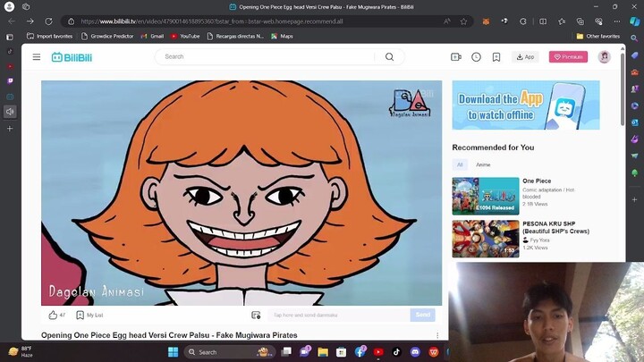Open Edge Settings and more menu
This screenshot has width=644, height=362.
click(617, 21)
